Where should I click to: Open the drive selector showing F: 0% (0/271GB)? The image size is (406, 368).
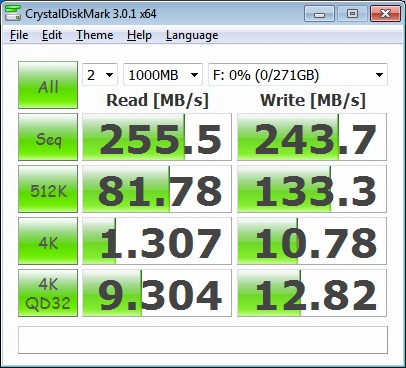[x=298, y=75]
